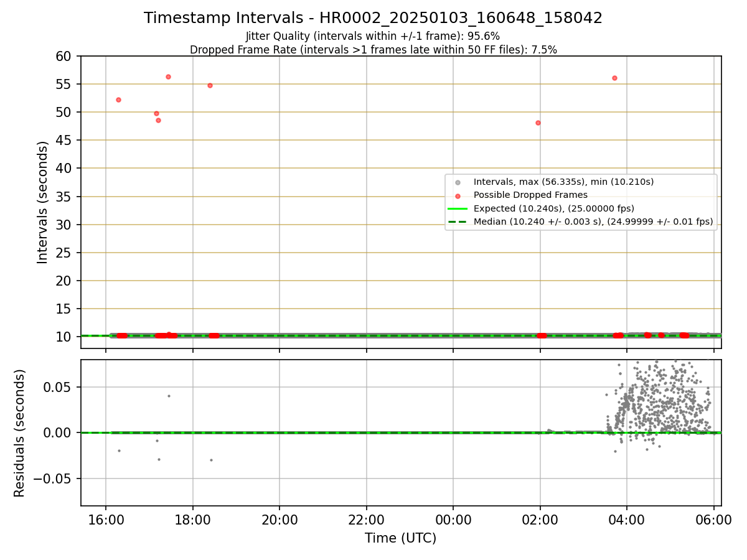The height and width of the screenshot is (560, 747).
Task: Click the '20' tick on intervals axis
Action: pyautogui.click(x=65, y=281)
